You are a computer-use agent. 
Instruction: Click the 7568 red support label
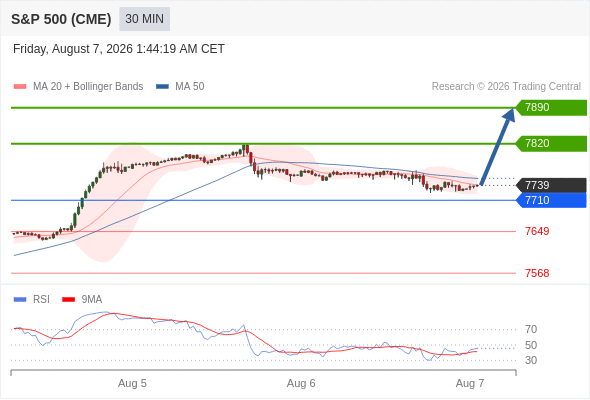537,273
